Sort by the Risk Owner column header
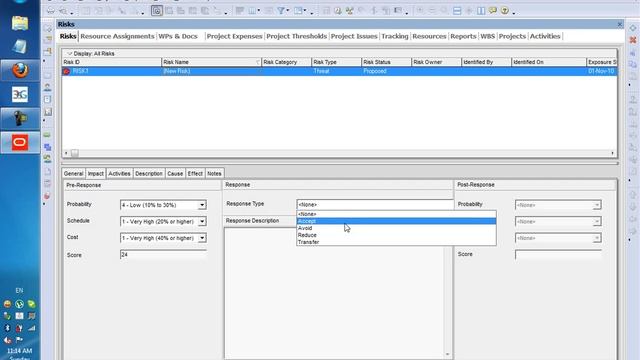The height and width of the screenshot is (360, 640). pos(436,62)
